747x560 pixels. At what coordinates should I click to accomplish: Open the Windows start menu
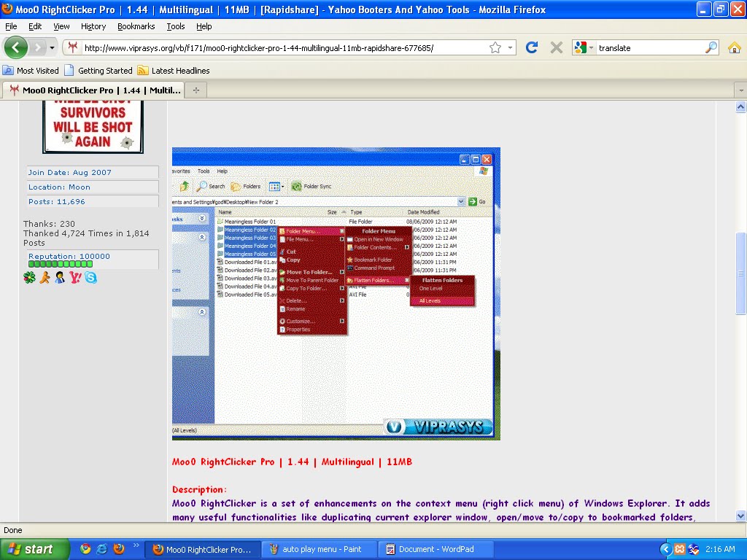[x=34, y=549]
